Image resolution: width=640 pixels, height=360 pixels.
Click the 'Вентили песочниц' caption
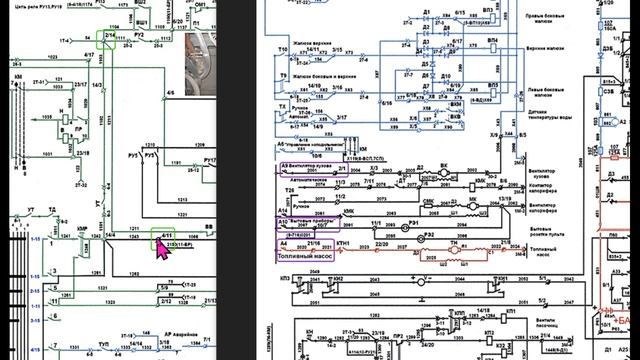[x=546, y=322]
